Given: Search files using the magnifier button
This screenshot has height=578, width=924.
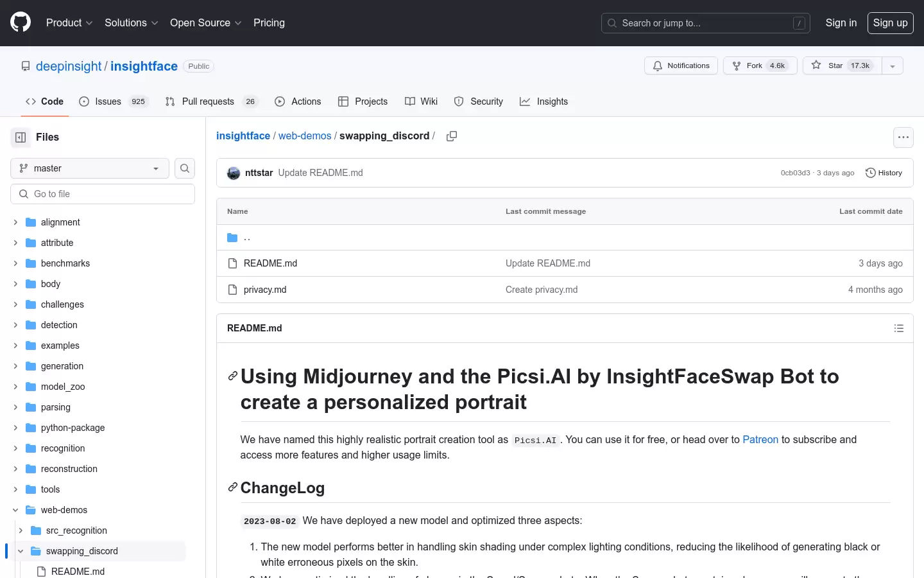Looking at the screenshot, I should 185,168.
